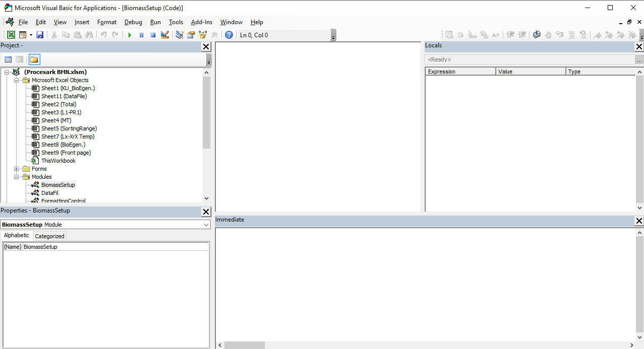Expand the Forms folder
Image resolution: width=644 pixels, height=349 pixels.
point(17,169)
